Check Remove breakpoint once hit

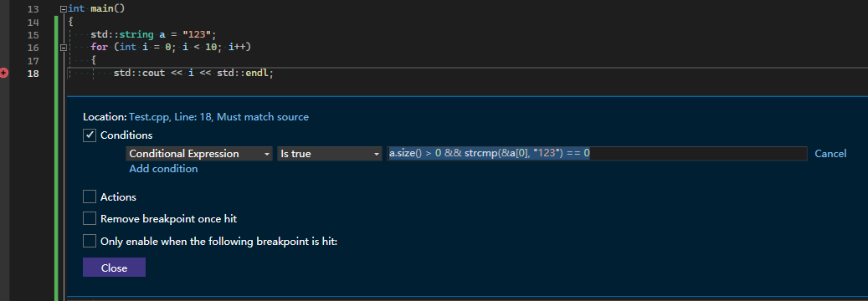[x=90, y=218]
